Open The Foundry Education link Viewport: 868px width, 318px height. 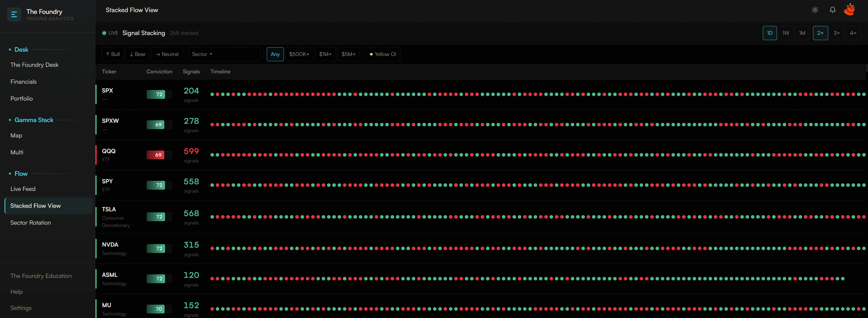click(x=41, y=276)
